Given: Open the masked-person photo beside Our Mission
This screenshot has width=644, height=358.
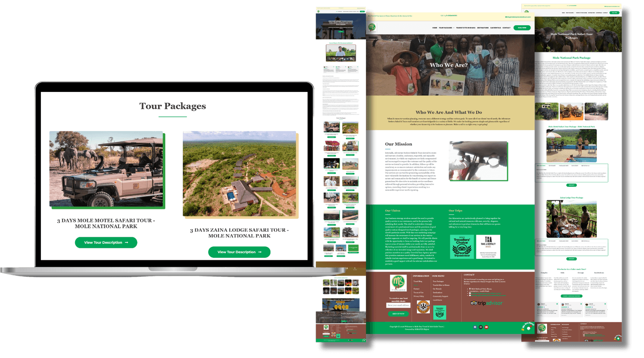Looking at the screenshot, I should point(478,161).
